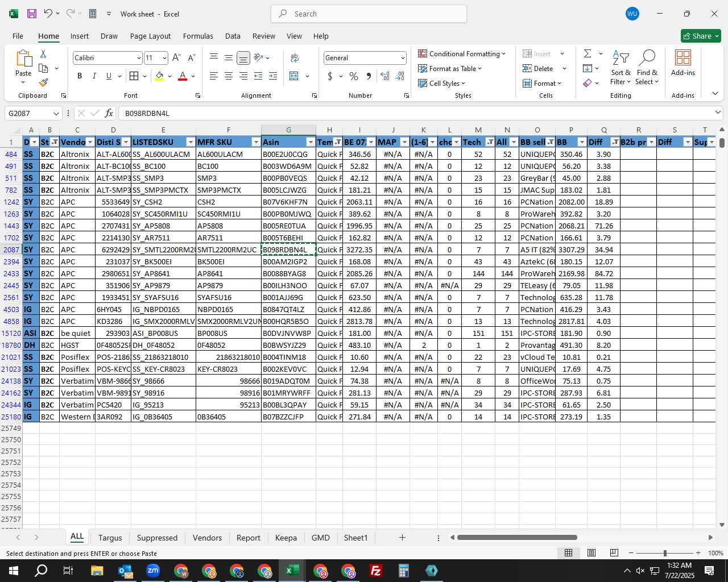
Task: Click the Fill Color bucket icon
Action: [159, 76]
